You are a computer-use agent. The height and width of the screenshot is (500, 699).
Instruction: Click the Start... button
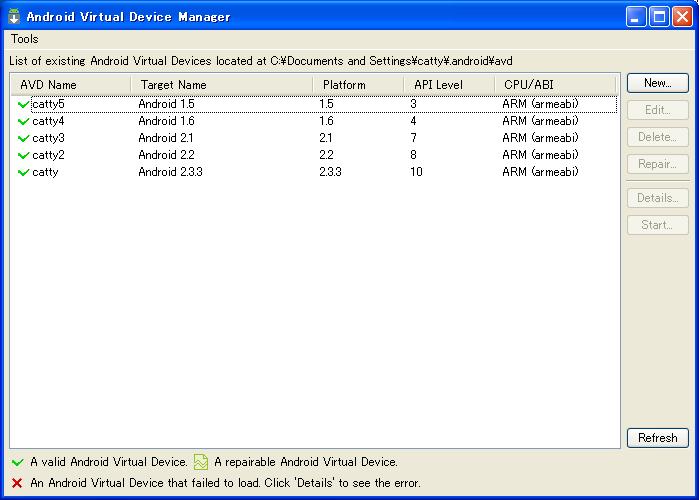coord(658,225)
